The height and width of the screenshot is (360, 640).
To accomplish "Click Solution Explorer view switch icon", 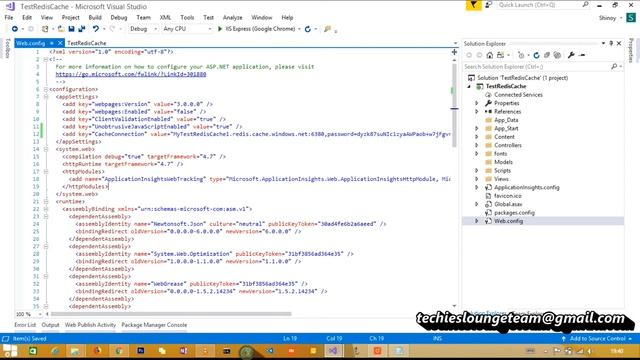I will click(x=500, y=55).
